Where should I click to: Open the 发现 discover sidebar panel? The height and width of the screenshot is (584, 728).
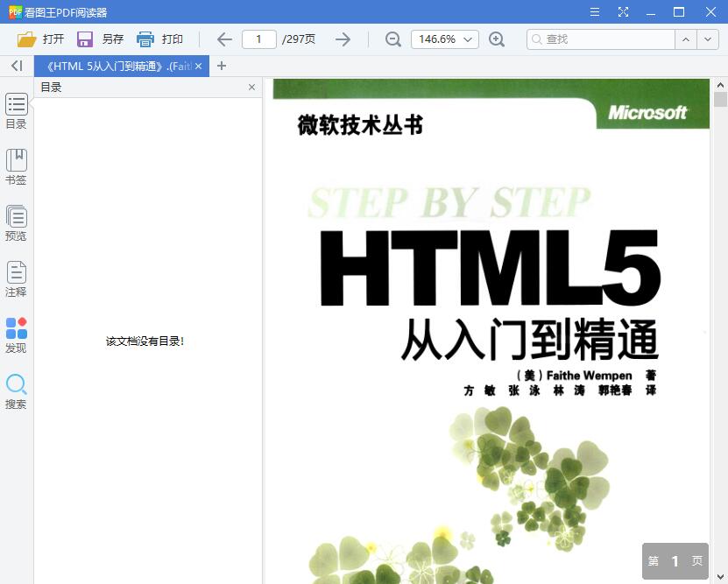(x=17, y=335)
